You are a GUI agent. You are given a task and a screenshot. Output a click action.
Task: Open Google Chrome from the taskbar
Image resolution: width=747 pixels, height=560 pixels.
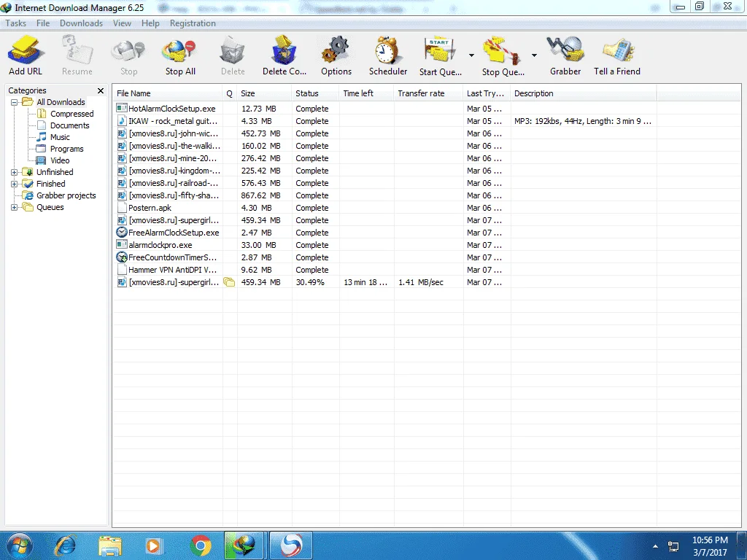click(201, 545)
